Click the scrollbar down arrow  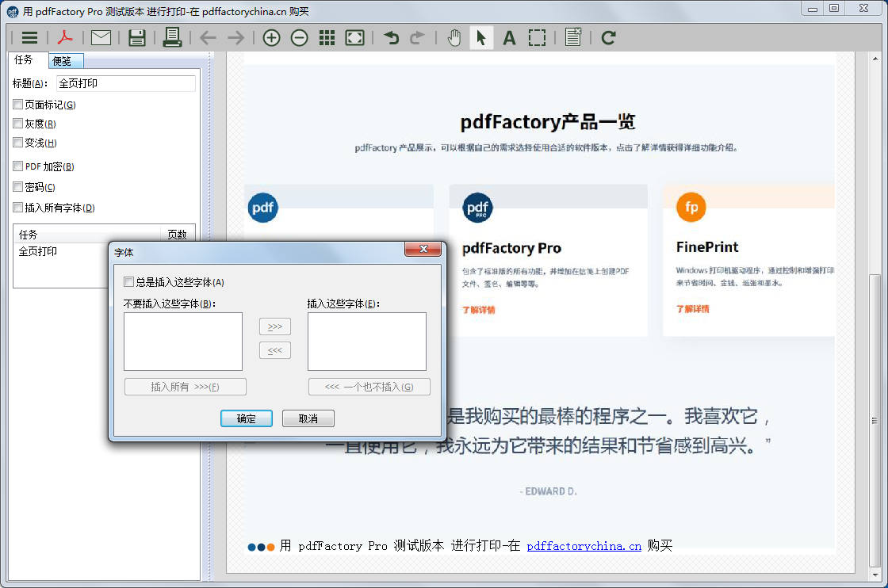pos(875,575)
